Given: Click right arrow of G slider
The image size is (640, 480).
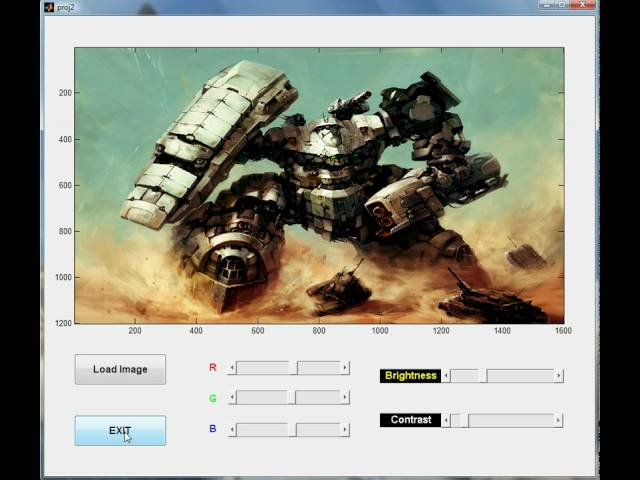Looking at the screenshot, I should click(x=345, y=397).
